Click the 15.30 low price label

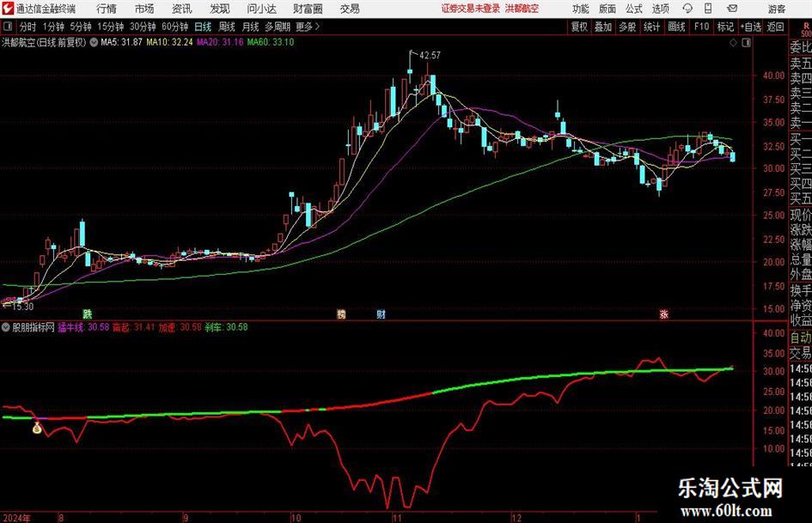[x=23, y=307]
